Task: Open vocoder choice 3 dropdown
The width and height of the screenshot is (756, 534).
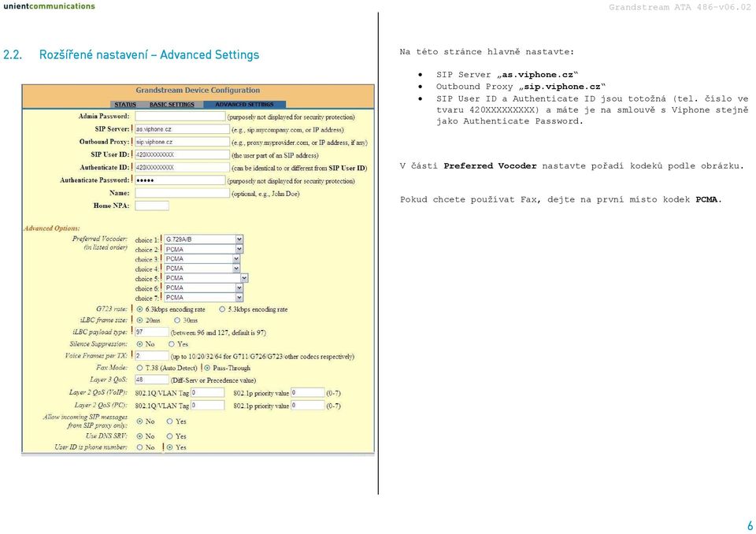Action: tap(202, 259)
